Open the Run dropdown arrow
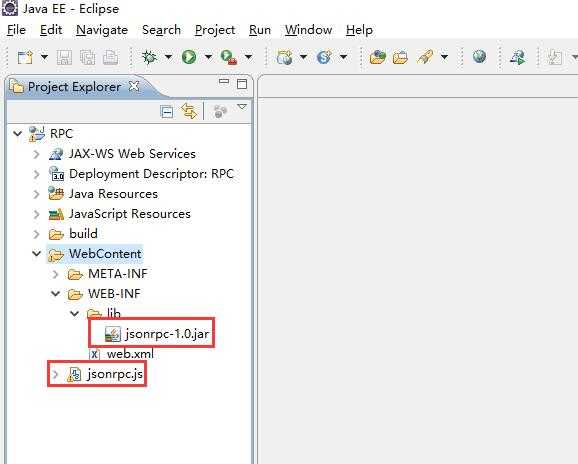This screenshot has height=464, width=578. (208, 57)
